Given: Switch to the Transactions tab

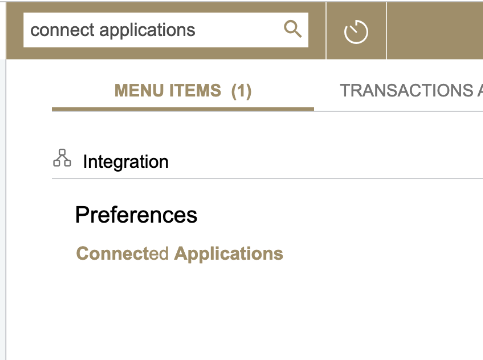Looking at the screenshot, I should [411, 91].
